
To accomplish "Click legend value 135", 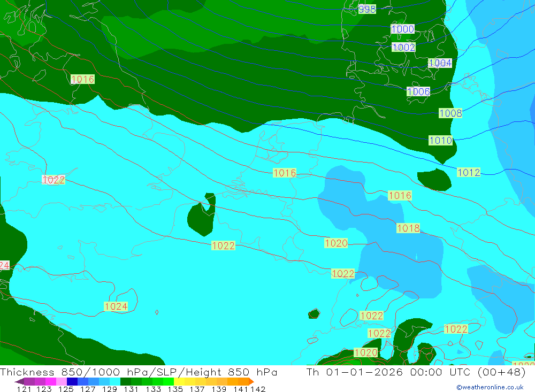I will point(175,389).
